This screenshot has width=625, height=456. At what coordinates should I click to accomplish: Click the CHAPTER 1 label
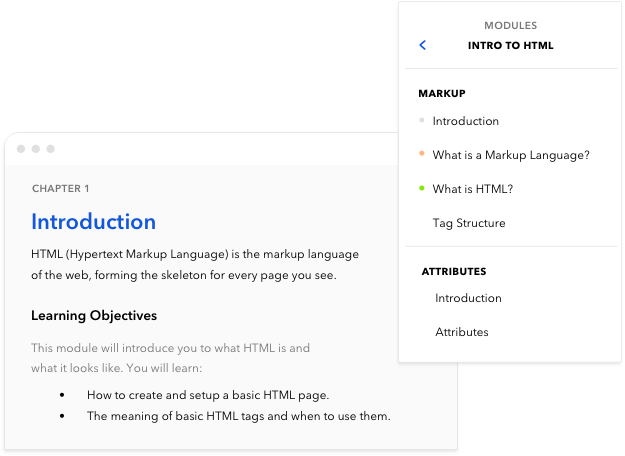(x=61, y=189)
